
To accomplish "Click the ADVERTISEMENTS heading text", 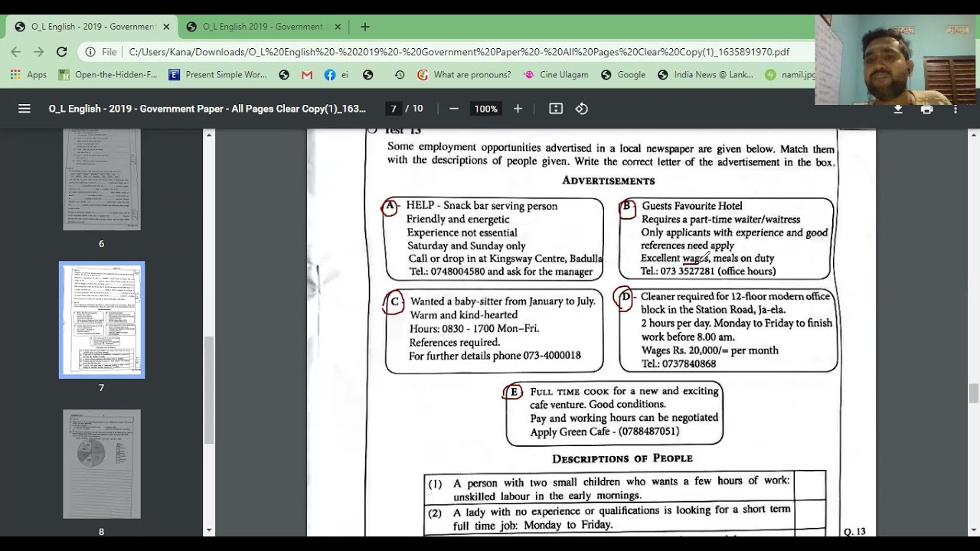I will 609,181.
